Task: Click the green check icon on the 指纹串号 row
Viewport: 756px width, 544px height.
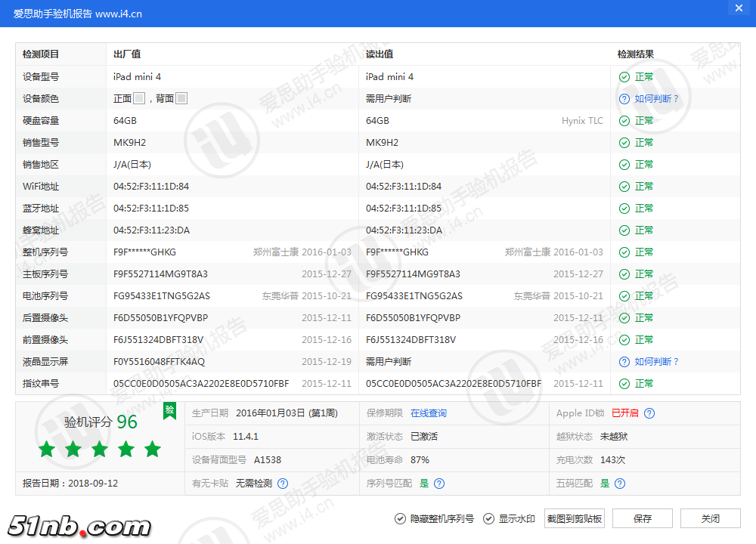Action: 624,383
